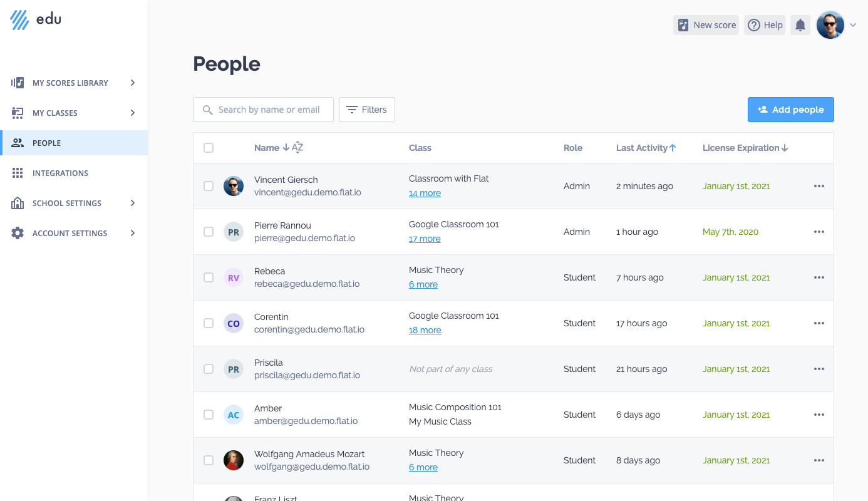Select People menu item
Viewport: 868px width, 501px height.
click(74, 143)
